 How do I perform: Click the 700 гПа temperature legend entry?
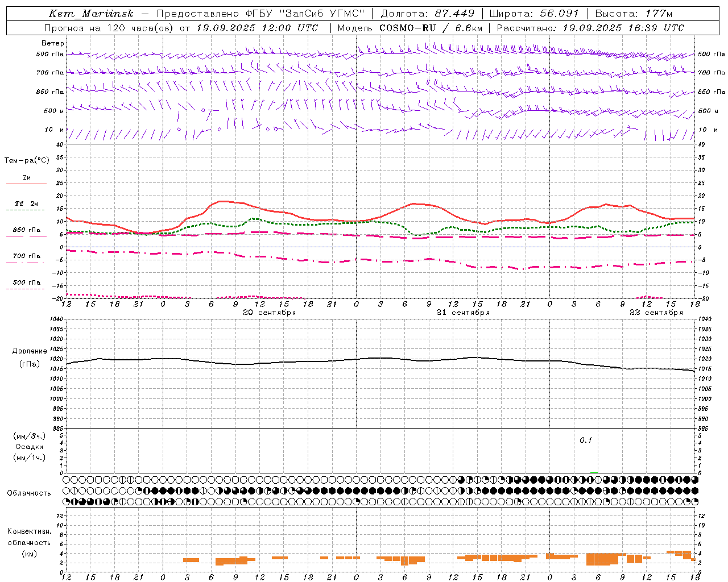pyautogui.click(x=27, y=256)
